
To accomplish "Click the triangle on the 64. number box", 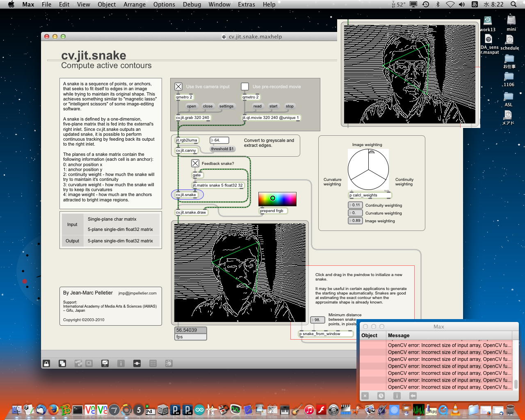I will click(212, 140).
